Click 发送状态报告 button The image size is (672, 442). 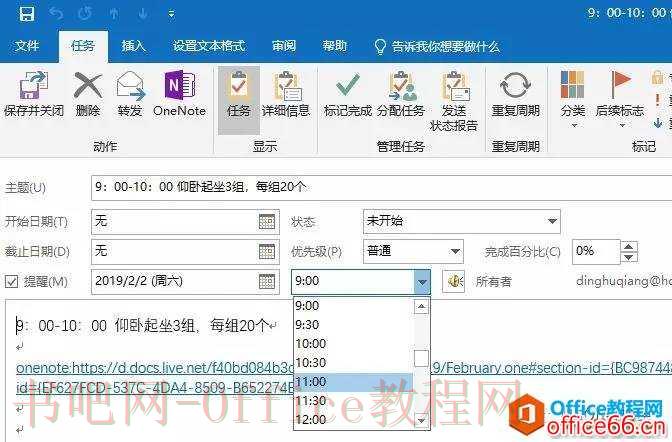pyautogui.click(x=453, y=101)
